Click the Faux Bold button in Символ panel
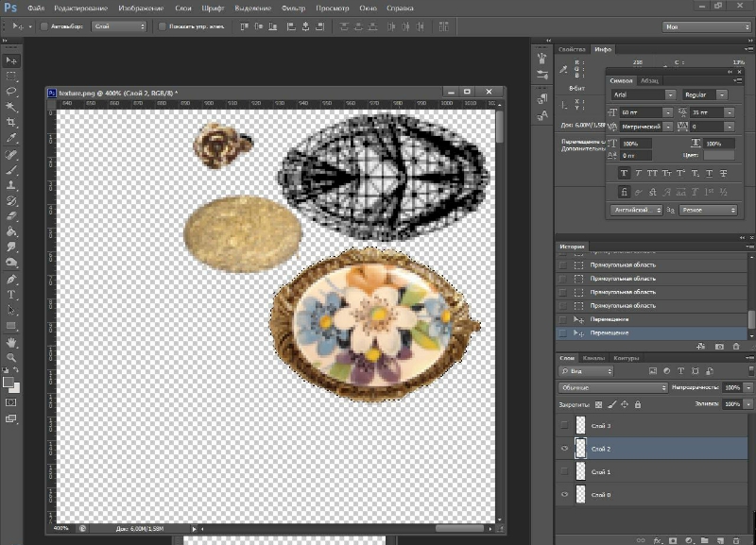Screen dimensions: 756x545 625,173
